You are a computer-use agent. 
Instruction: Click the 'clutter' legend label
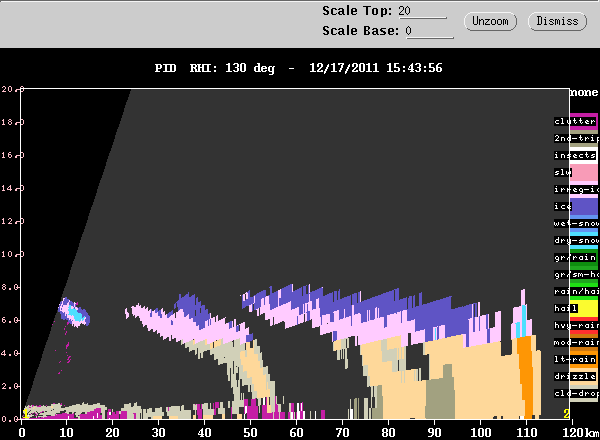pos(575,121)
